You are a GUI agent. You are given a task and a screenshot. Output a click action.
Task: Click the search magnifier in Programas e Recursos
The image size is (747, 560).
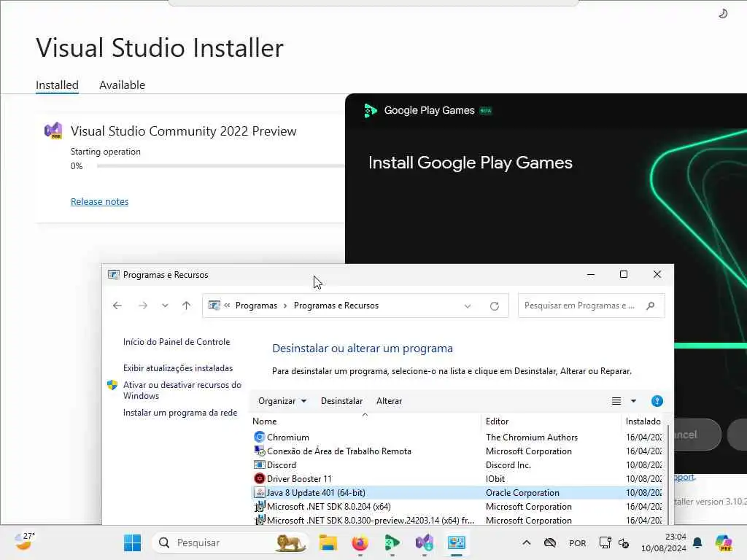[650, 306]
